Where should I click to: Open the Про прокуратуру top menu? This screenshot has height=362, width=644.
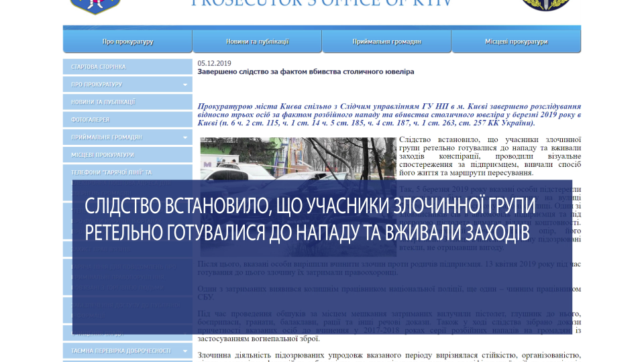point(127,42)
